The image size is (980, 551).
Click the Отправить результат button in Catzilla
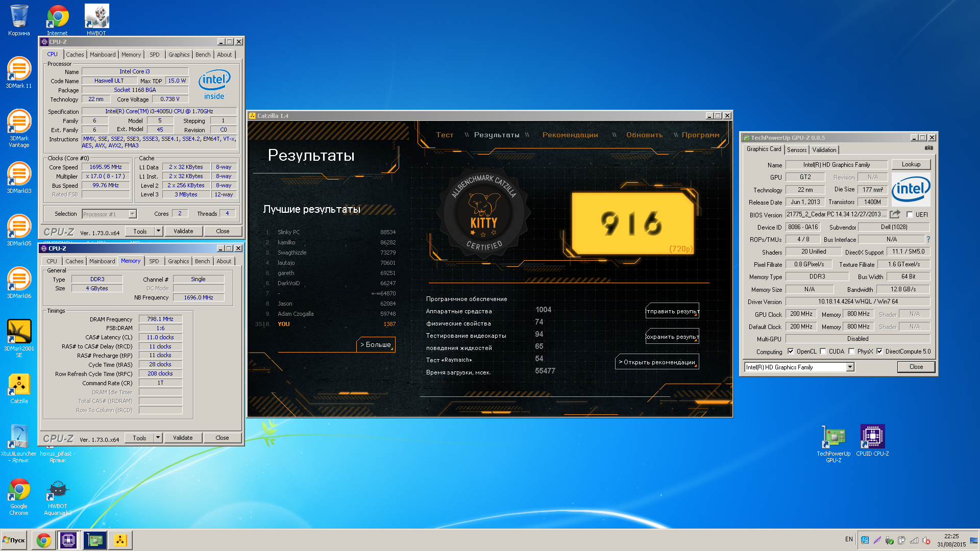[672, 311]
